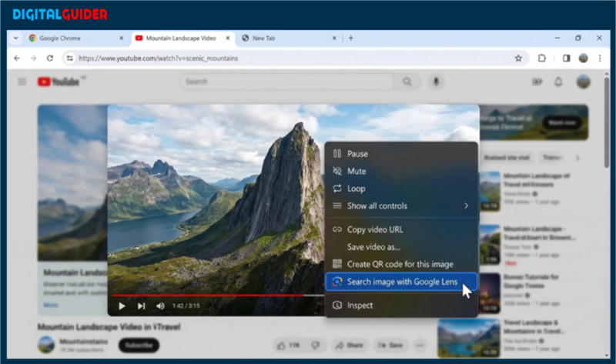Select Copy video URL
The image size is (616, 364).
coord(401,229)
